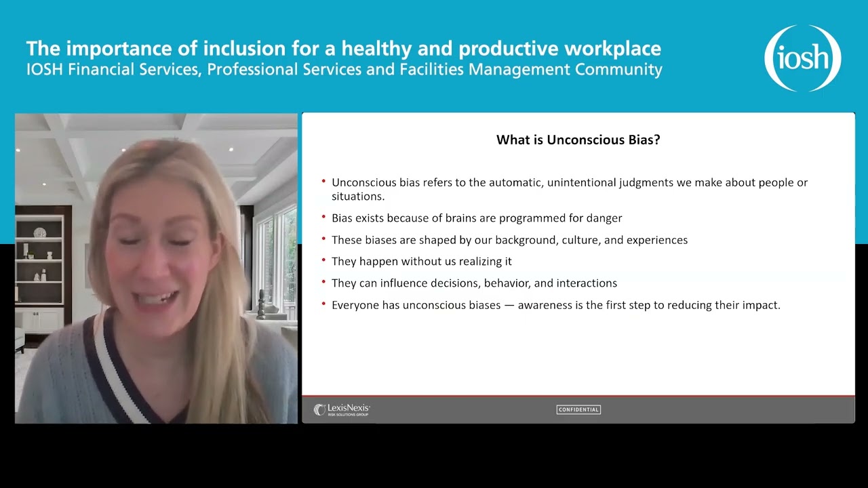Click bullet 'These biases are shaped by our background'

pyautogui.click(x=509, y=240)
